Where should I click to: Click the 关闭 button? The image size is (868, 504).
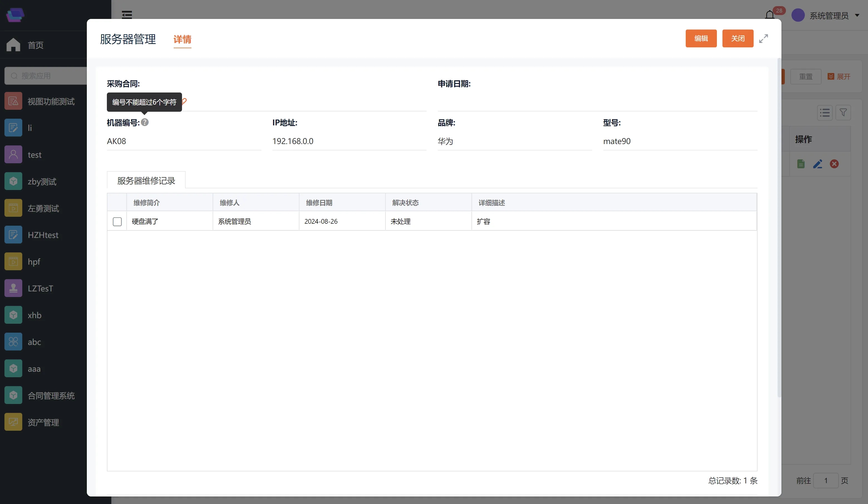pos(737,39)
